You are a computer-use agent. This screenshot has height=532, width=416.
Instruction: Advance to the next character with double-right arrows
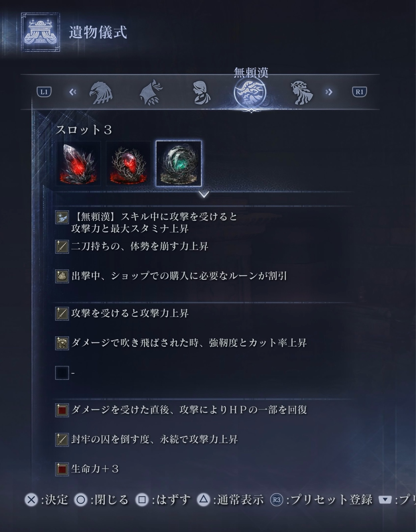329,92
